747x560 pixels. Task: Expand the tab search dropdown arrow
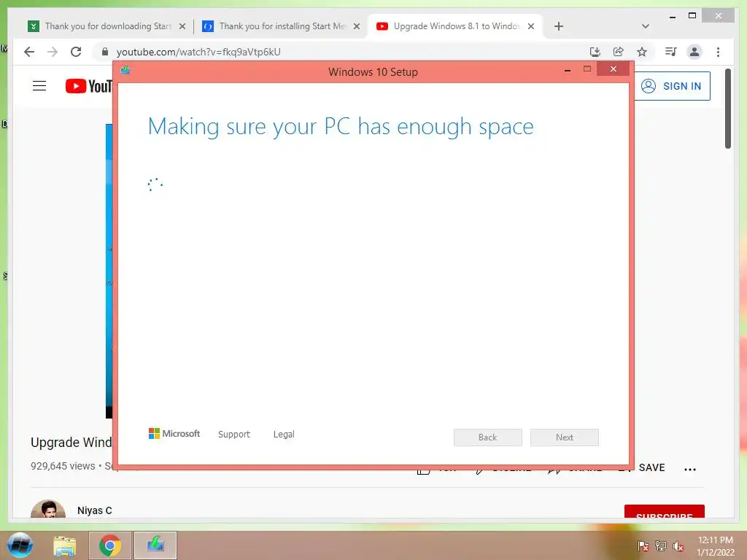pyautogui.click(x=646, y=26)
